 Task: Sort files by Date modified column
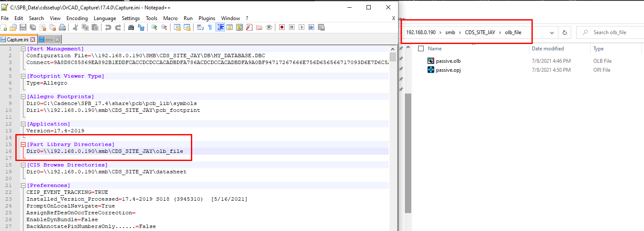548,49
